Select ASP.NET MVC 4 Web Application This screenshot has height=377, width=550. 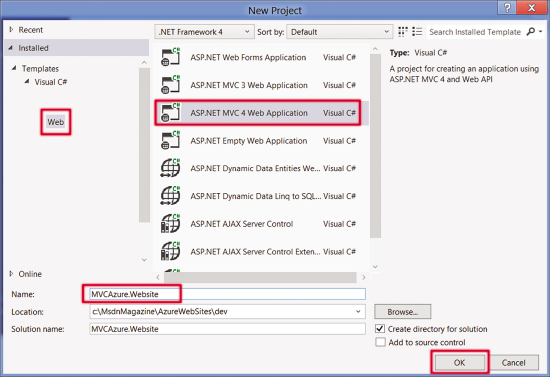tap(262, 113)
